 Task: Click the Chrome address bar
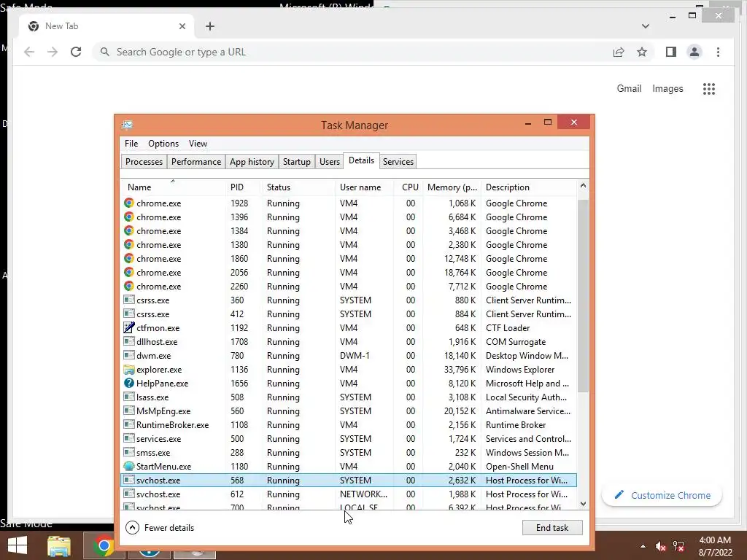click(352, 52)
